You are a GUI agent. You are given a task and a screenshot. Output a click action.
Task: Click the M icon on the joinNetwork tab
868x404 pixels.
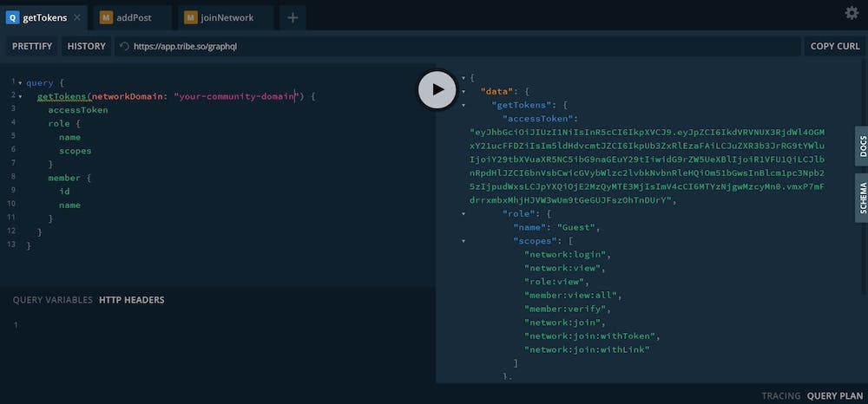(x=191, y=17)
